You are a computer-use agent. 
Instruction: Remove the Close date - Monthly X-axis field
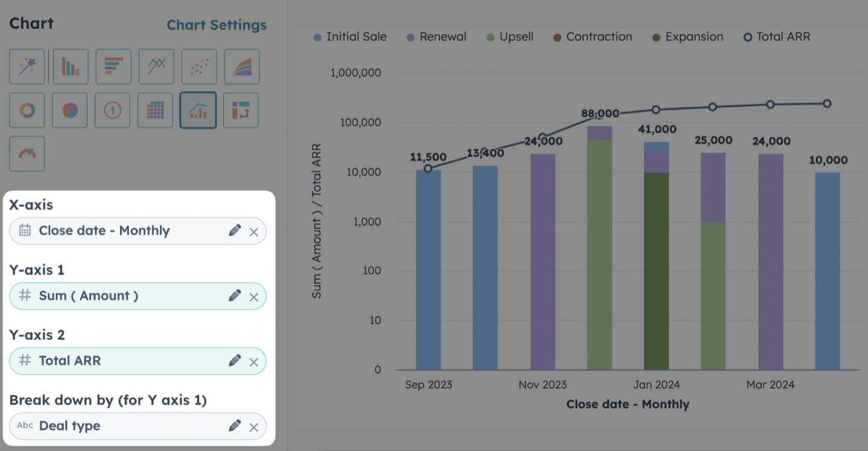[254, 232]
